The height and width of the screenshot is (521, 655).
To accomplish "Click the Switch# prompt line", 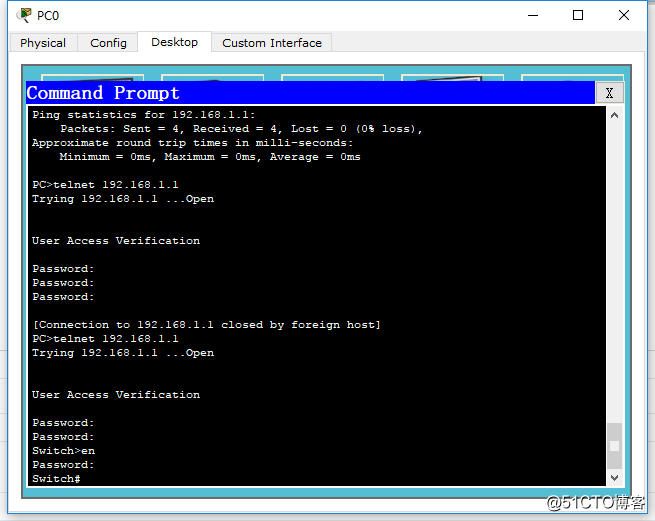I will (x=56, y=479).
